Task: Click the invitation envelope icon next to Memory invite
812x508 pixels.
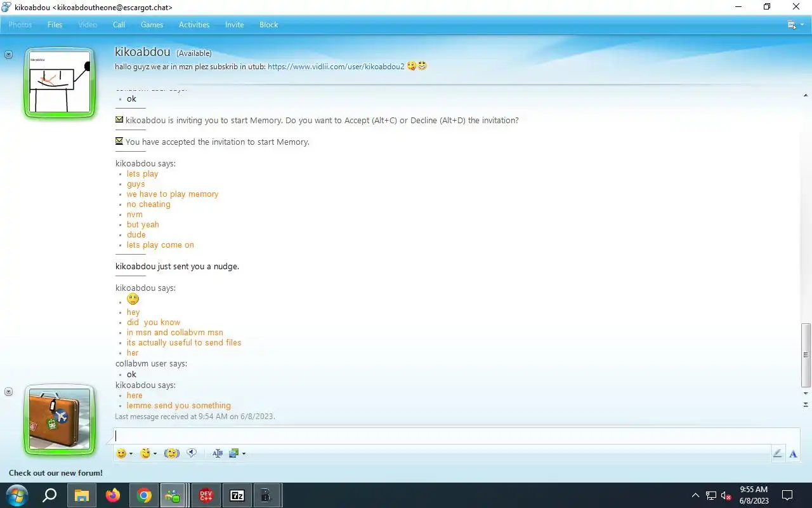Action: pos(119,120)
